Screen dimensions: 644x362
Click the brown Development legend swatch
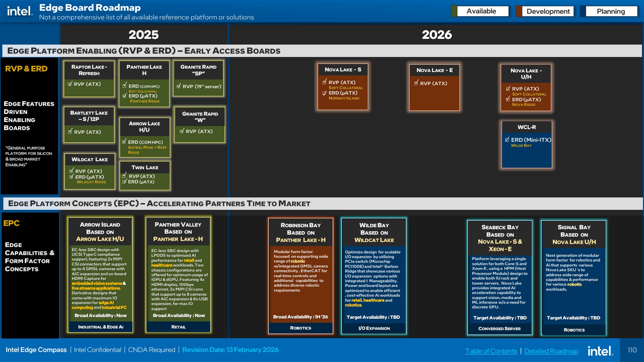point(519,11)
